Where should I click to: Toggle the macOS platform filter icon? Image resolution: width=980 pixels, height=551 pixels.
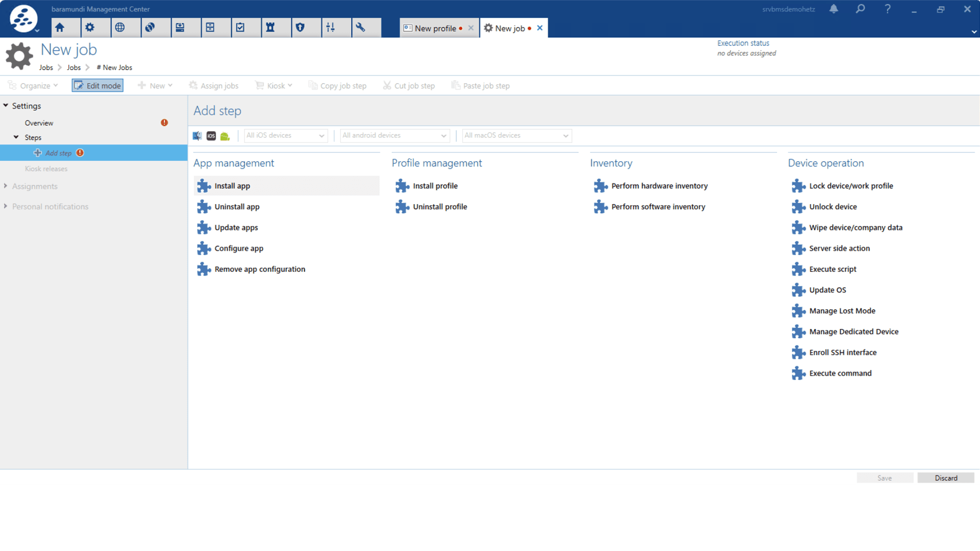(197, 136)
